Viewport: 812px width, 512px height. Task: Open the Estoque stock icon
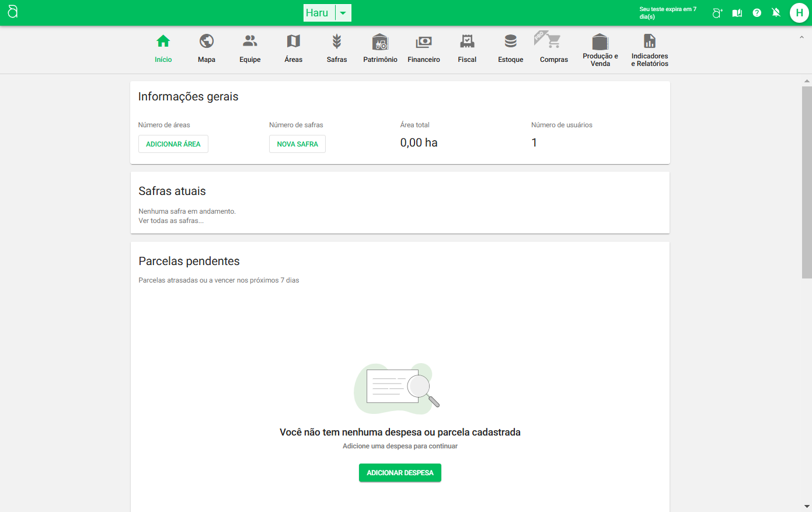pyautogui.click(x=511, y=41)
